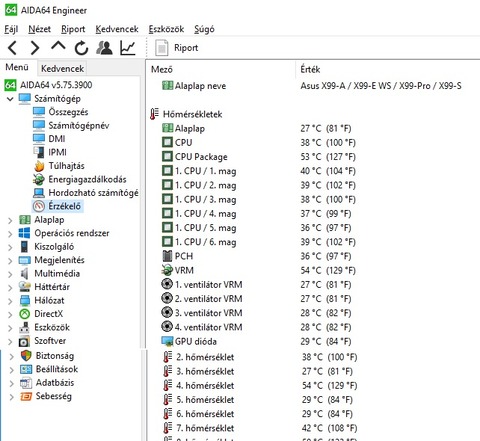Open the users toolbar icon
Screen dimensions: 480x441
click(x=104, y=48)
